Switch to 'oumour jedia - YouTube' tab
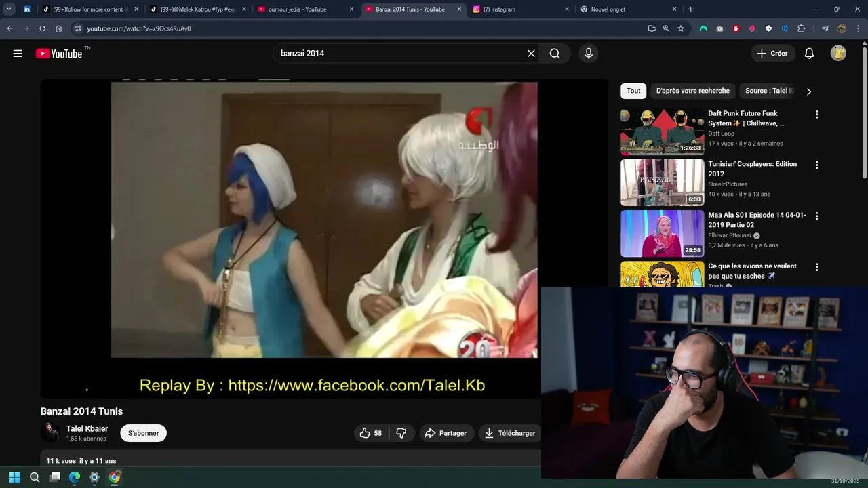Image resolution: width=868 pixels, height=488 pixels. click(x=306, y=9)
